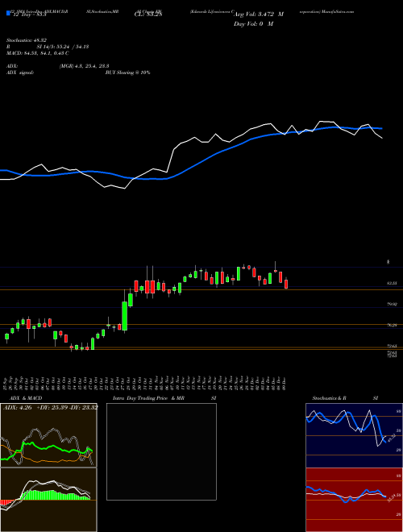The height and width of the screenshot is (532, 403).
Task: Click the 'SI 14/3: 55.24 / 54.13' reading
Action: tap(64, 47)
